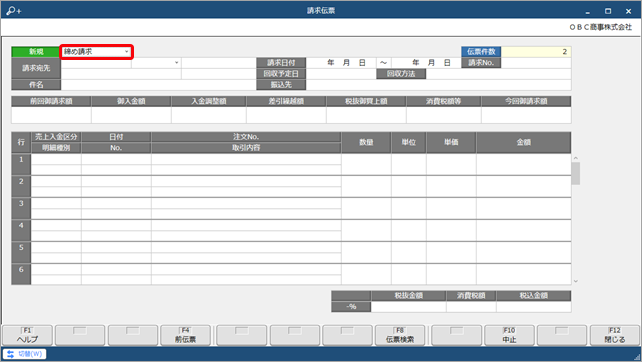This screenshot has width=642, height=362.
Task: Click the 振込先 field
Action: tap(439, 85)
